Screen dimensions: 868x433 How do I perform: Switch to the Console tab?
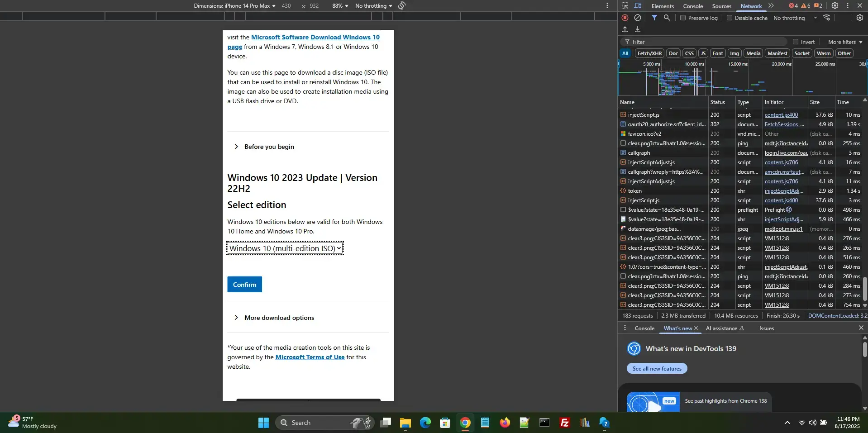point(693,6)
